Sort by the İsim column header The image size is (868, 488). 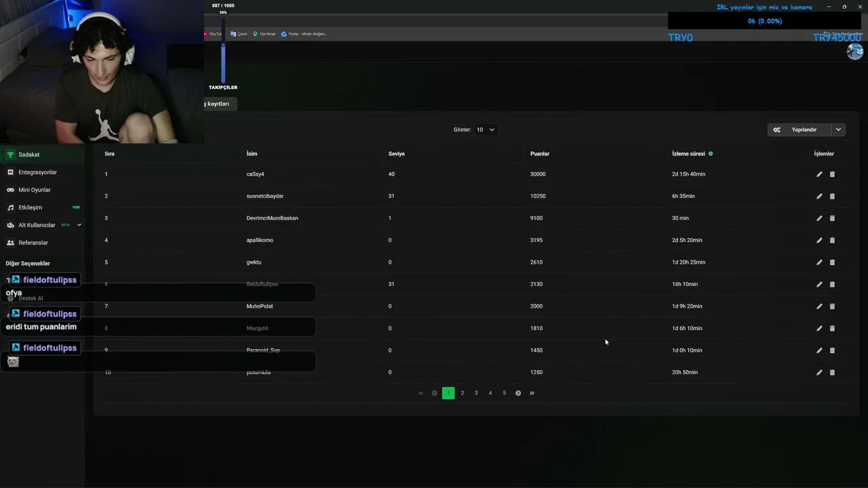coord(252,154)
